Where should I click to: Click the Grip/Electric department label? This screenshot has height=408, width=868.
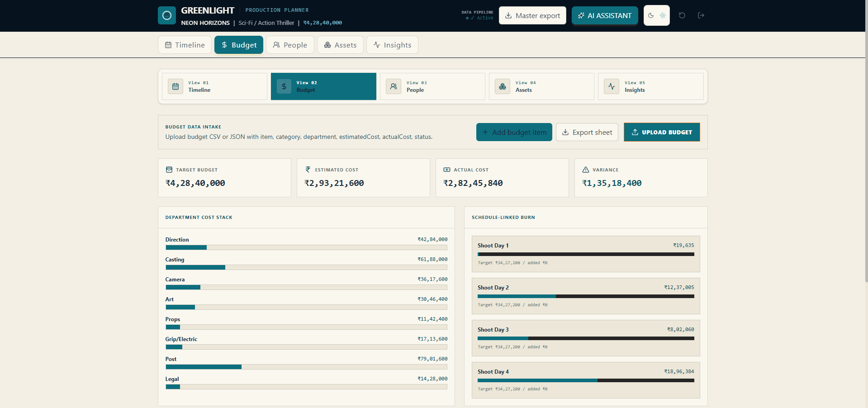181,339
